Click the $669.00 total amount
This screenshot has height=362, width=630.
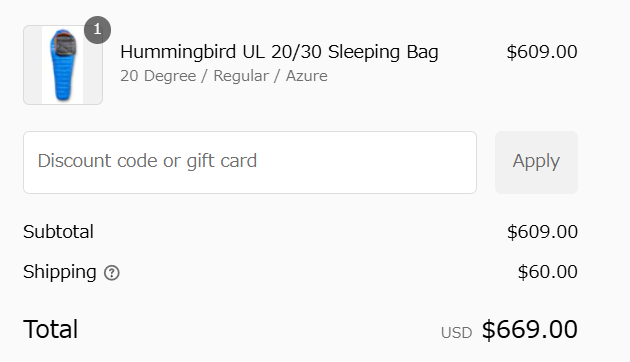530,329
